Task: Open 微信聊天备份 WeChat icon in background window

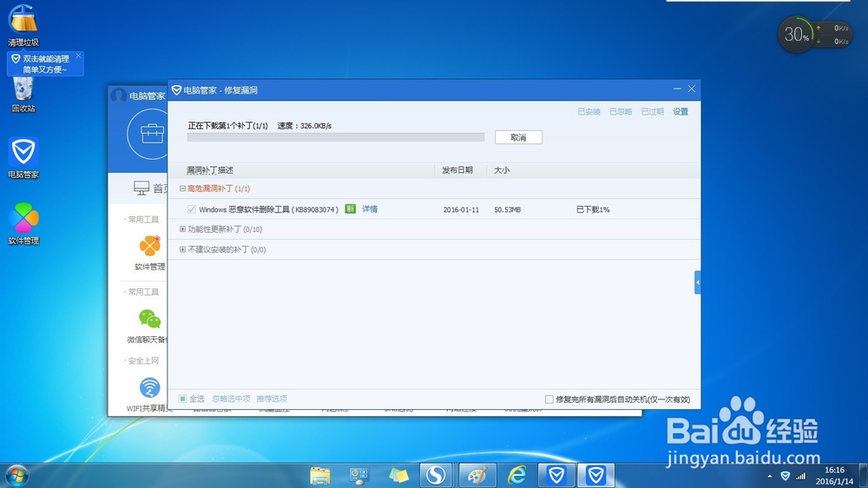Action: [x=149, y=319]
